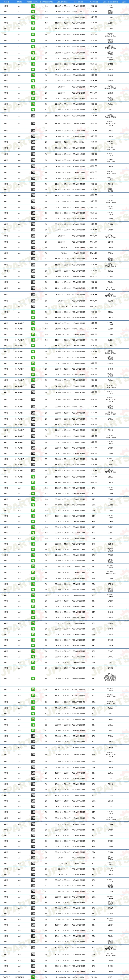Screen dimensions: 129x980
Task: Click diesel icon in A4 8K2 CAGC, CJCC row
Action: pyautogui.click(x=33, y=142)
